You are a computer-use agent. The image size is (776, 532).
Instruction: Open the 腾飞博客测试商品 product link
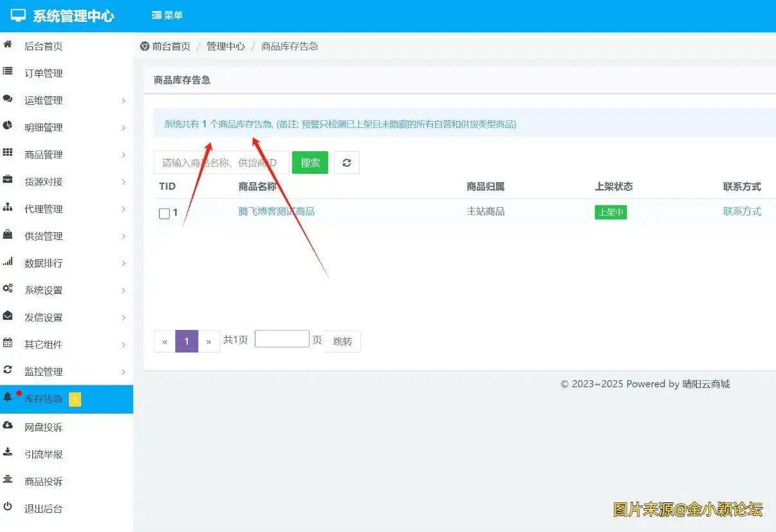click(276, 212)
